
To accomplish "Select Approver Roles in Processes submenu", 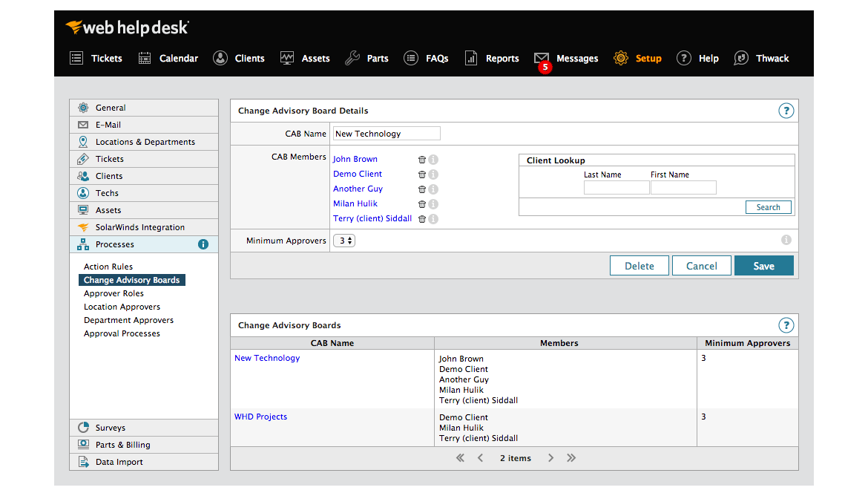I will pos(114,293).
